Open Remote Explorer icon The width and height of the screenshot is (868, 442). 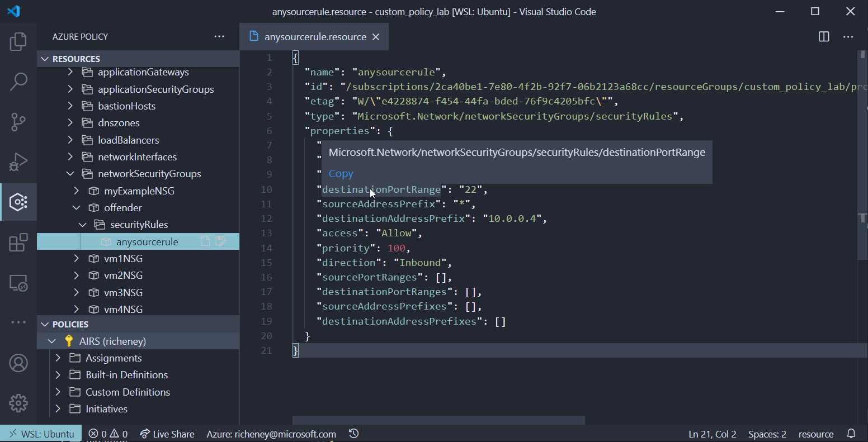[x=18, y=283]
